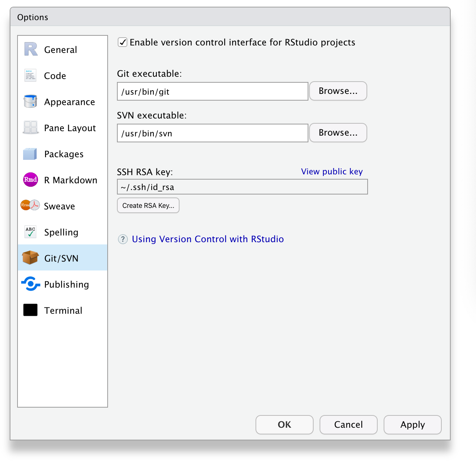Click the Code document icon

[31, 75]
